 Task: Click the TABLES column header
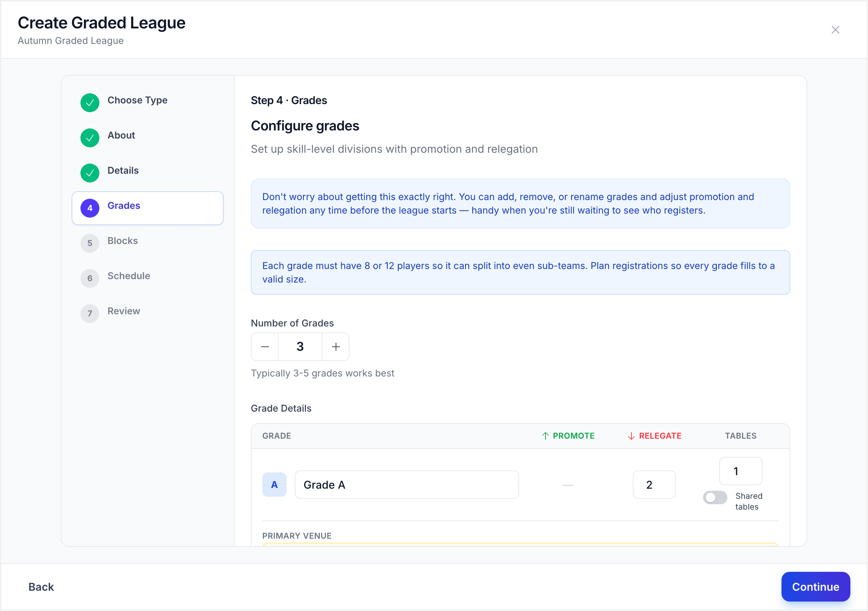coord(741,436)
